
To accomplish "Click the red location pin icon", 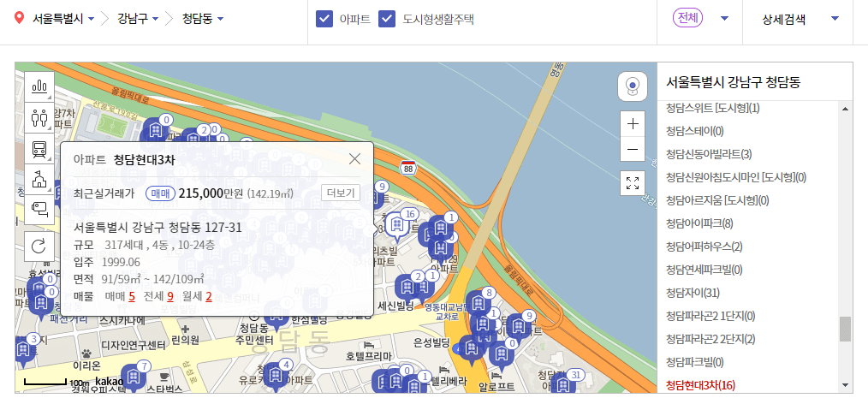I will [x=20, y=18].
